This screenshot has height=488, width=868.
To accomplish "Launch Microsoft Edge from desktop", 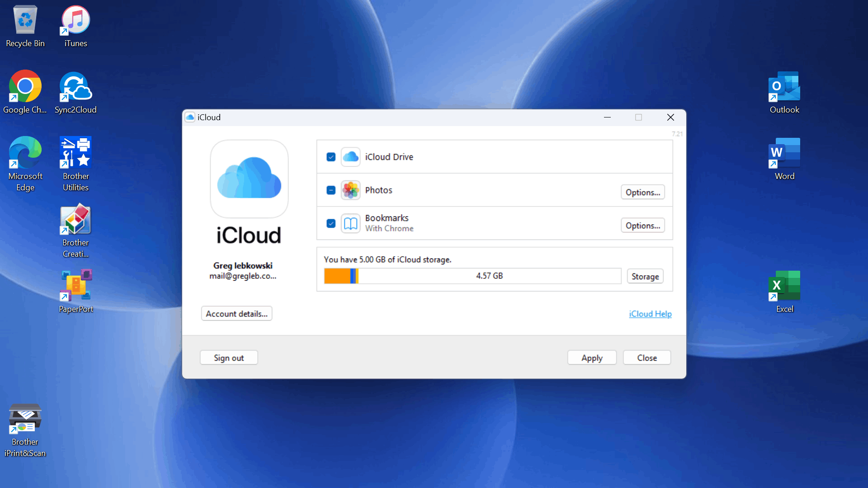I will (x=25, y=164).
